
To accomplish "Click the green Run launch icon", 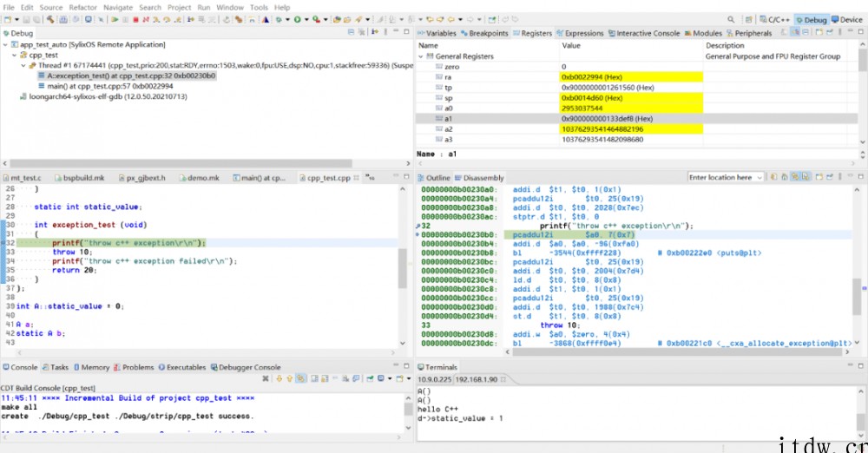I will pyautogui.click(x=297, y=19).
